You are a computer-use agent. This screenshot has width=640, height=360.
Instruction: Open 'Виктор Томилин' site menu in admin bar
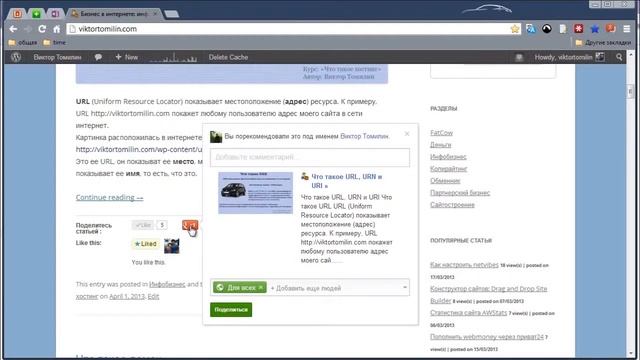[58, 58]
